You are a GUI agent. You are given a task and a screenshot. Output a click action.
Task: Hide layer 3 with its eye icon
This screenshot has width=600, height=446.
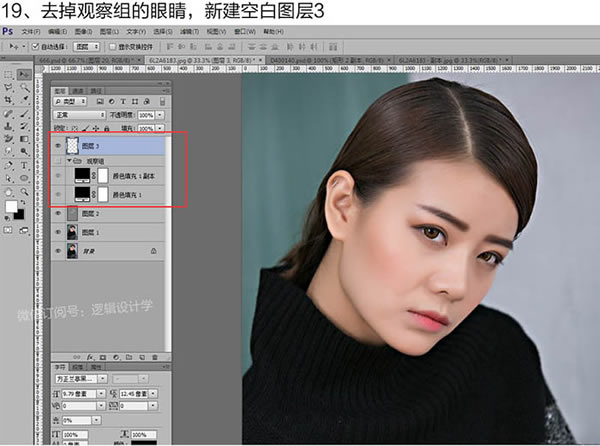(58, 146)
